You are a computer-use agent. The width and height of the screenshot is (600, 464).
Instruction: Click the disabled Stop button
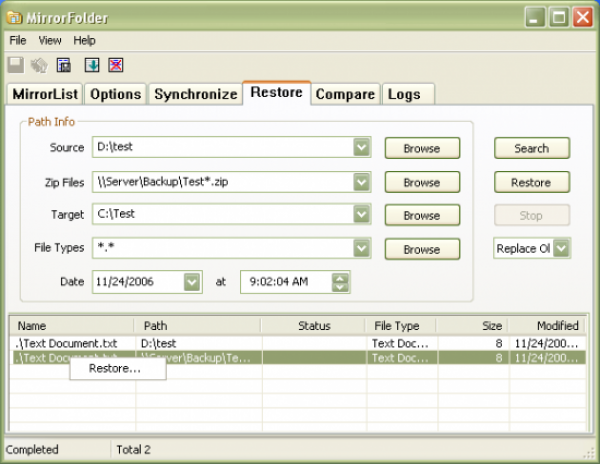532,215
